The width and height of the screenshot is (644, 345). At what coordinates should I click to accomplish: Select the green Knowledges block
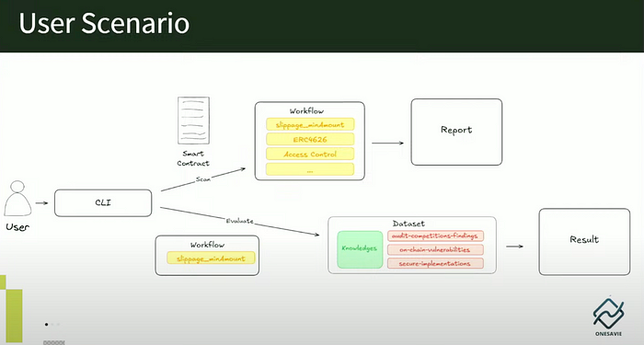coord(361,249)
